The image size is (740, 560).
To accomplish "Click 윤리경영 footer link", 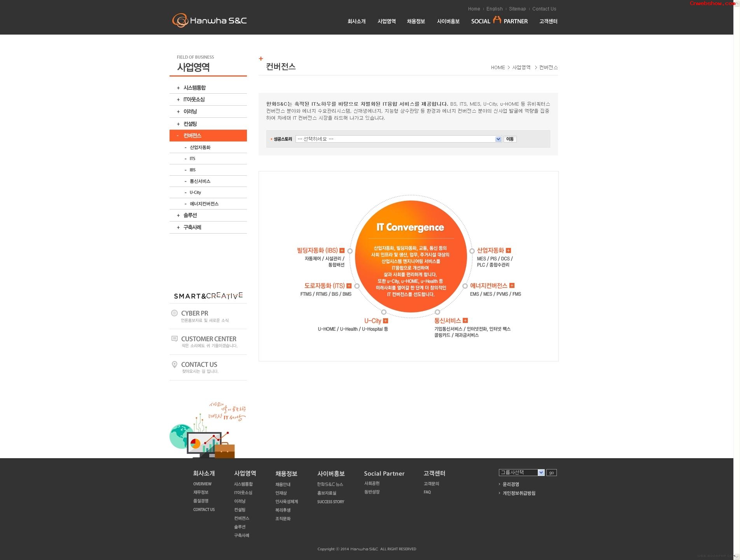I will tap(511, 485).
